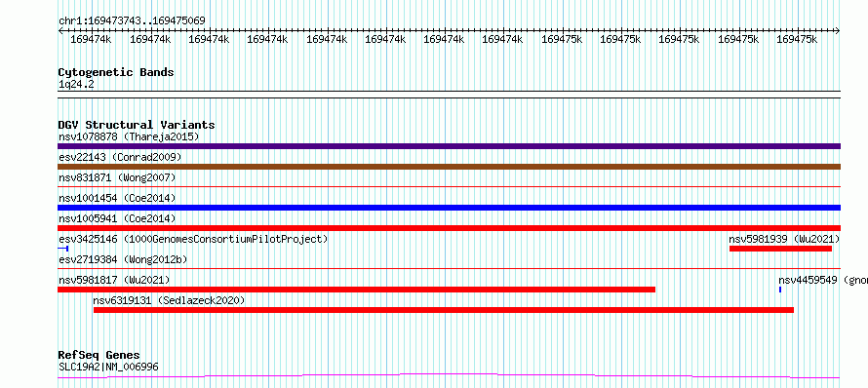Select the Cytogenetic Bands track title

(x=116, y=72)
